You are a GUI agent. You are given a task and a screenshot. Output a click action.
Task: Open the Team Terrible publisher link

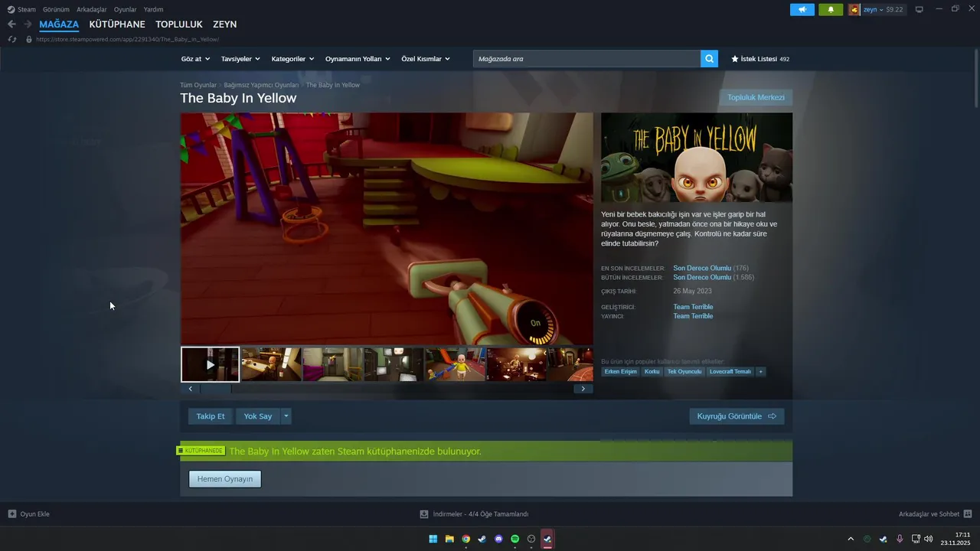pos(693,316)
